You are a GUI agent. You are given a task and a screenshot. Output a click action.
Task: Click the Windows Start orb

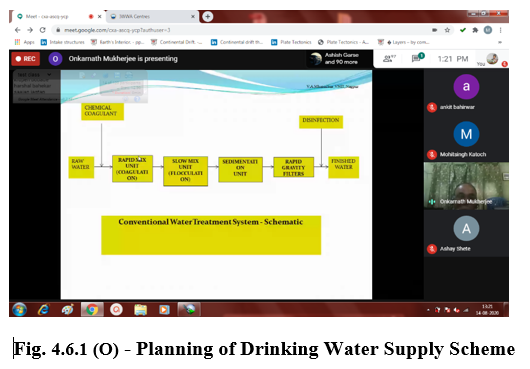tap(19, 309)
